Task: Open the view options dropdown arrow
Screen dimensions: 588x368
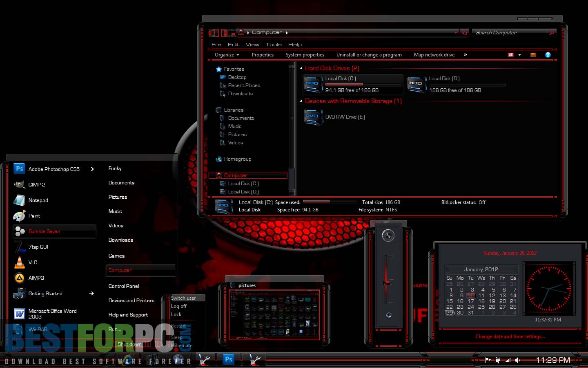Action: coord(519,55)
